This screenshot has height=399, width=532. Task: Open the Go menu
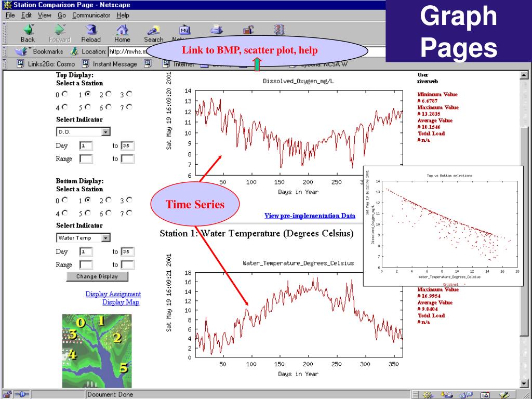62,15
